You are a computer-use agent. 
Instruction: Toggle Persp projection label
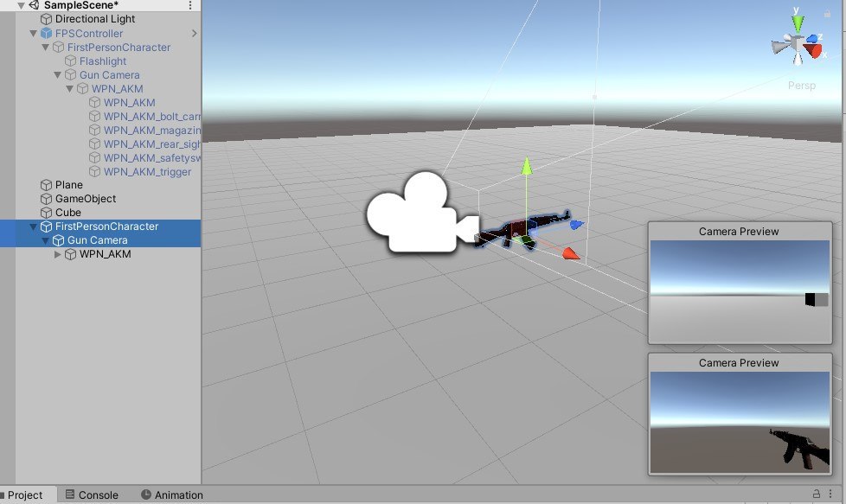pos(801,86)
